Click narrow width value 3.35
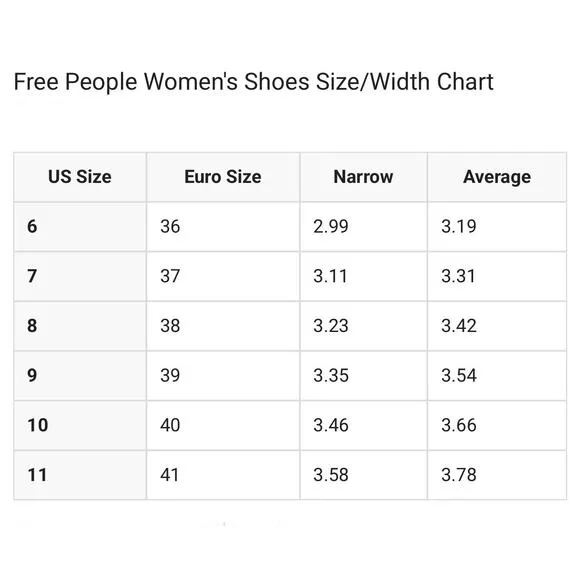Screen dimensions: 580x580 pos(363,375)
